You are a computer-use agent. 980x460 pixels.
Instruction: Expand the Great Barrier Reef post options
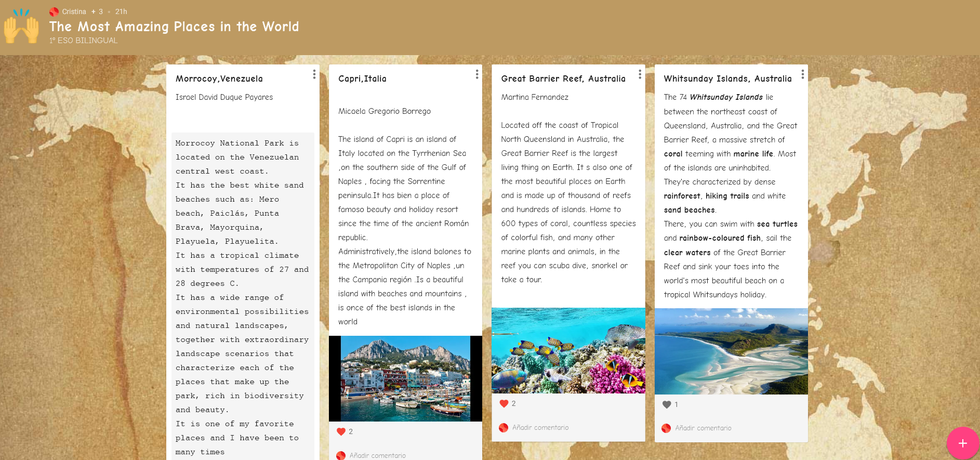[640, 74]
